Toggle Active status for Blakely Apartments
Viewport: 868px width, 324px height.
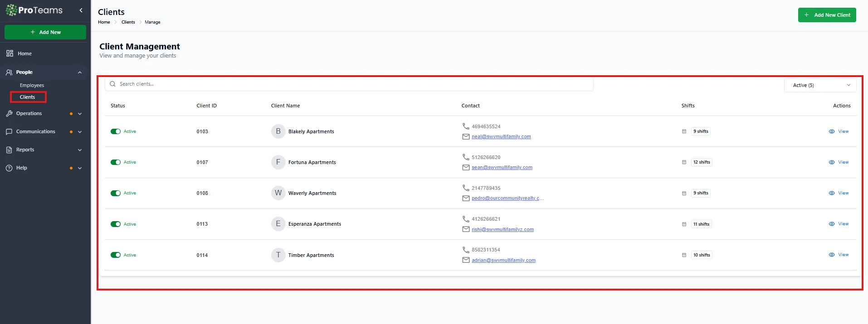tap(116, 131)
